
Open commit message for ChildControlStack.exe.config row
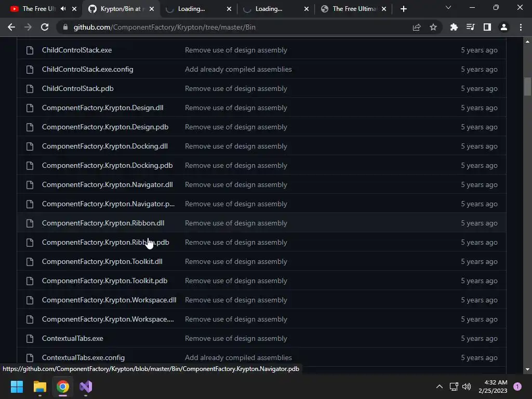point(238,69)
